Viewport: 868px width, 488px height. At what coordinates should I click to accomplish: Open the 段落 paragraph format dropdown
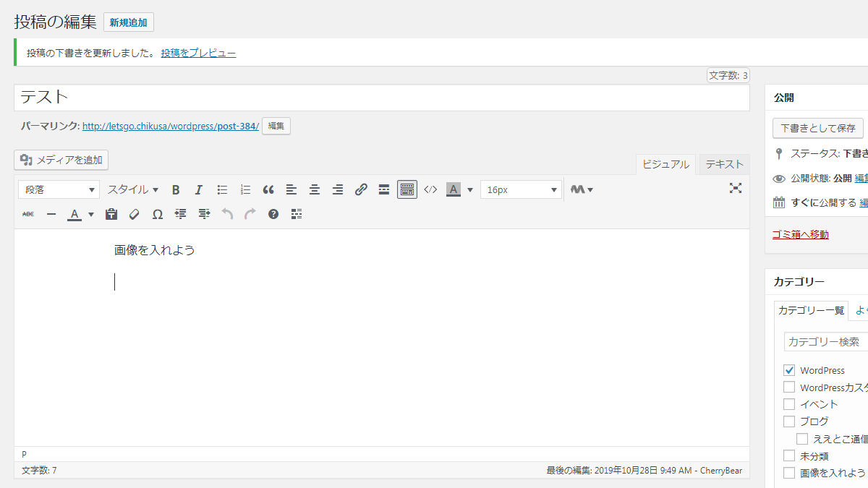pyautogui.click(x=59, y=189)
